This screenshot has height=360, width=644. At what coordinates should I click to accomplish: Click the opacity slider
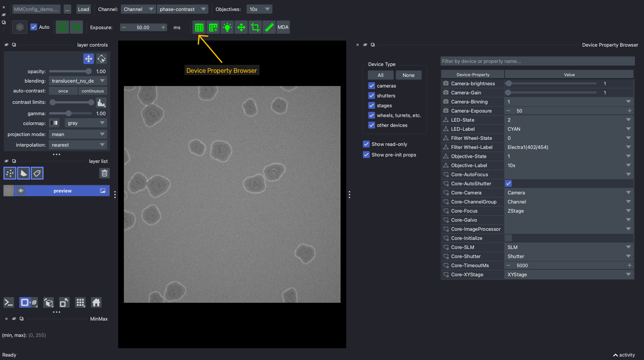tap(70, 71)
